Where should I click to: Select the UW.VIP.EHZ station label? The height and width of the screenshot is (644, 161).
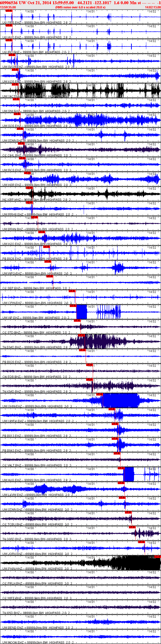(36, 318)
